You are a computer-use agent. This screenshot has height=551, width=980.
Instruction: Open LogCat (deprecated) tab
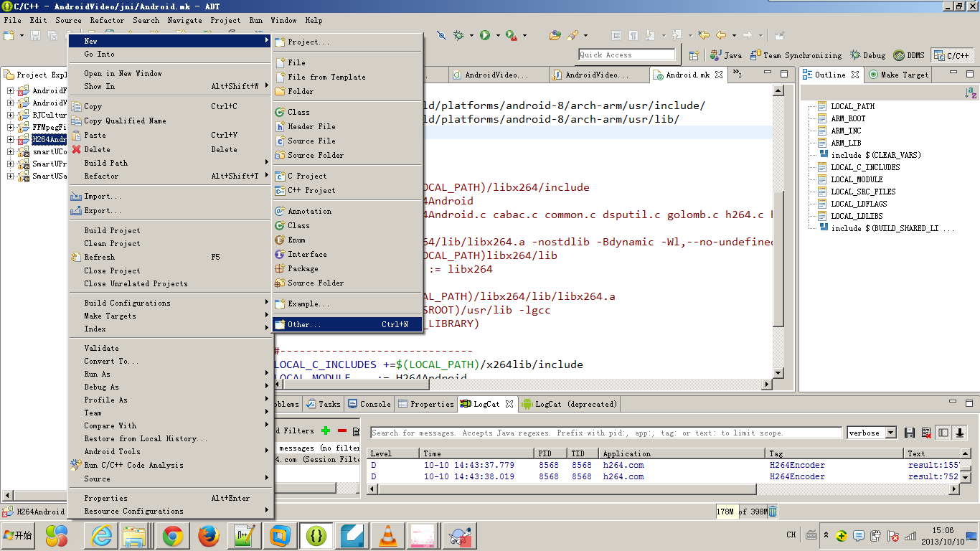click(570, 404)
